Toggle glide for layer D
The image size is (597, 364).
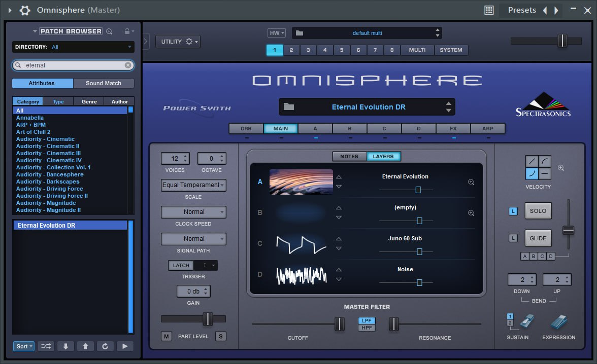coord(550,257)
